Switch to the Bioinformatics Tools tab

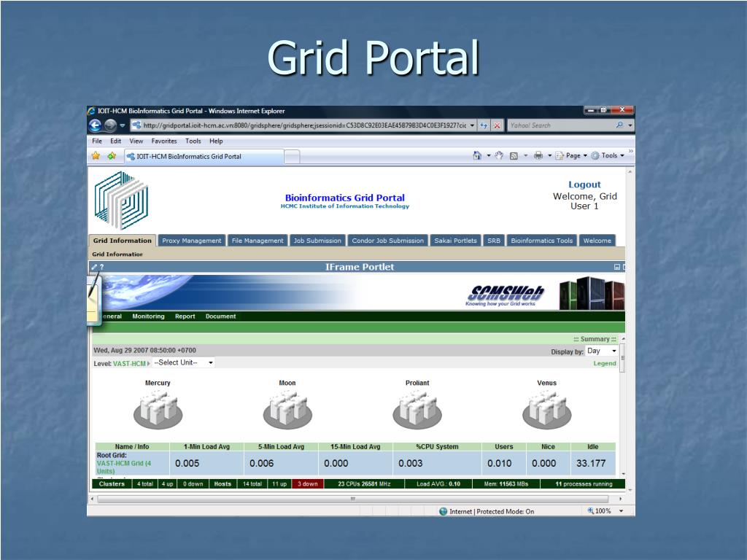(542, 241)
